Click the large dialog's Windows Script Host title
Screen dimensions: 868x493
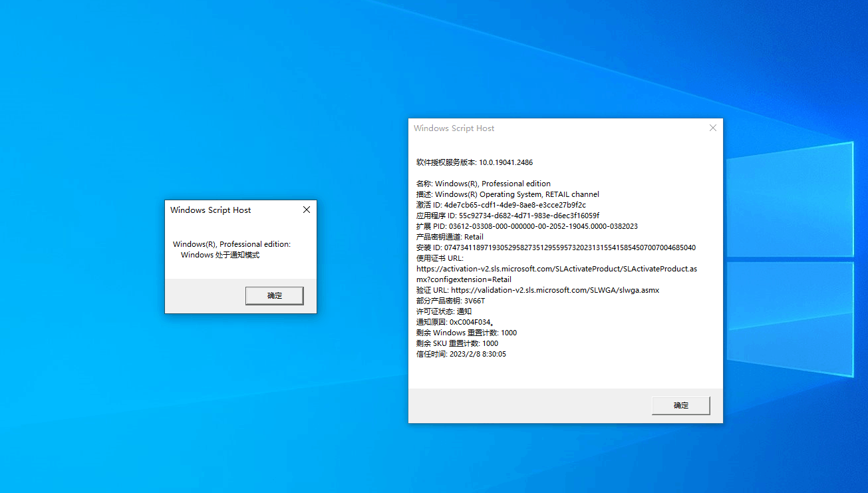click(454, 128)
